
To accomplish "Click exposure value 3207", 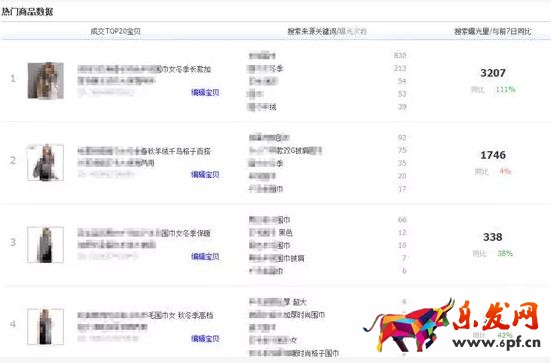I will (x=493, y=73).
